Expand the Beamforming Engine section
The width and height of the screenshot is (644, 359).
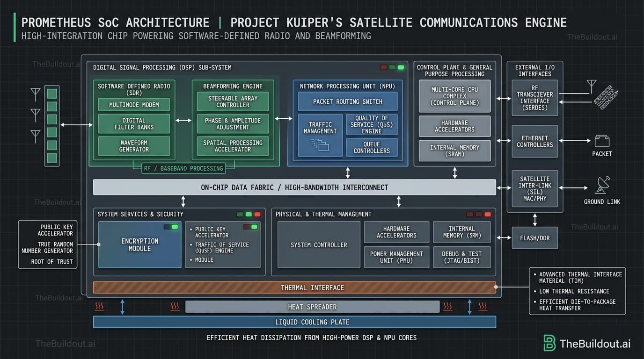click(233, 86)
